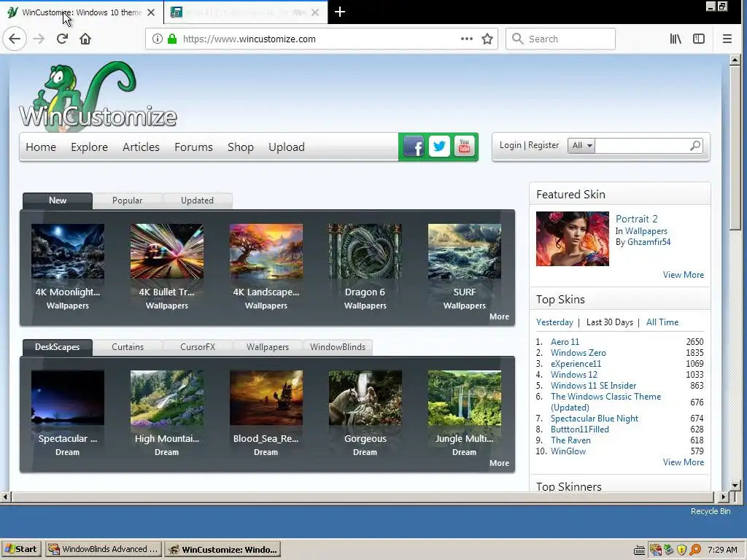
Task: Open WinCustomize Twitter icon
Action: click(x=438, y=146)
